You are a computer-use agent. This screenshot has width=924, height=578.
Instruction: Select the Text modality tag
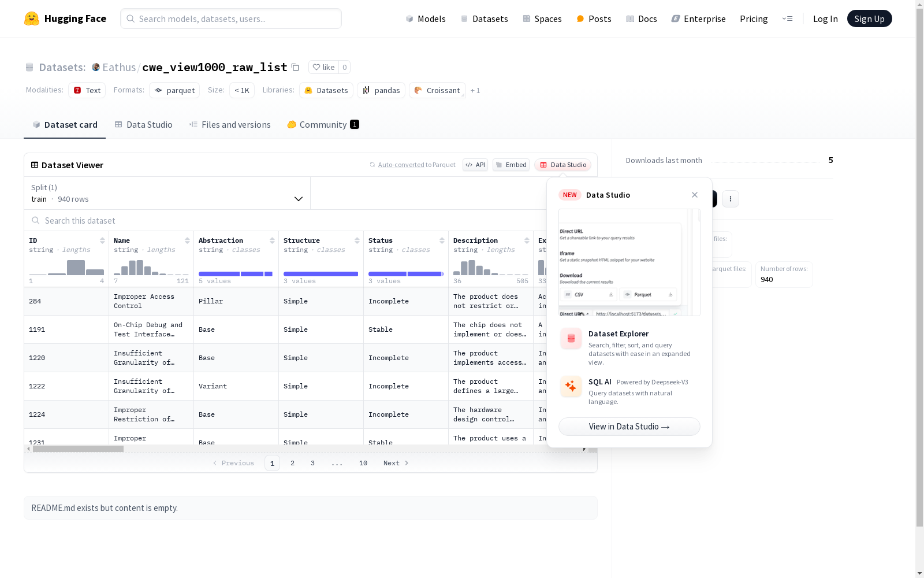tap(87, 90)
